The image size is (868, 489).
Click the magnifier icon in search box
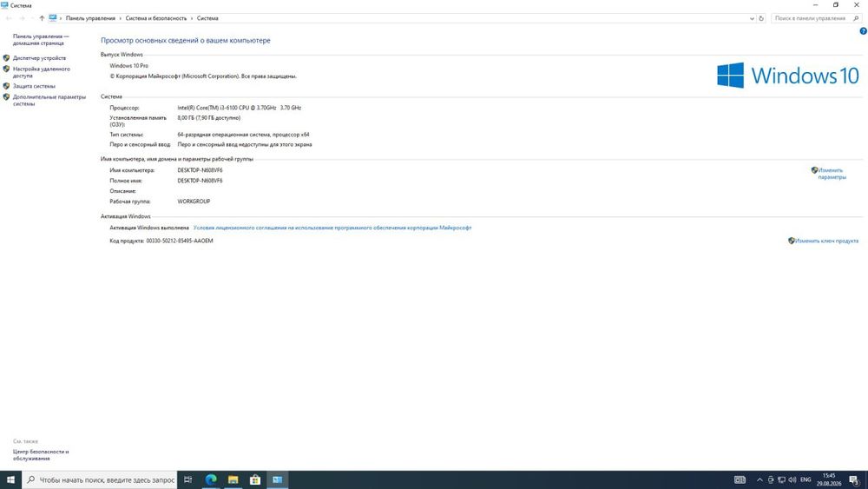[856, 18]
